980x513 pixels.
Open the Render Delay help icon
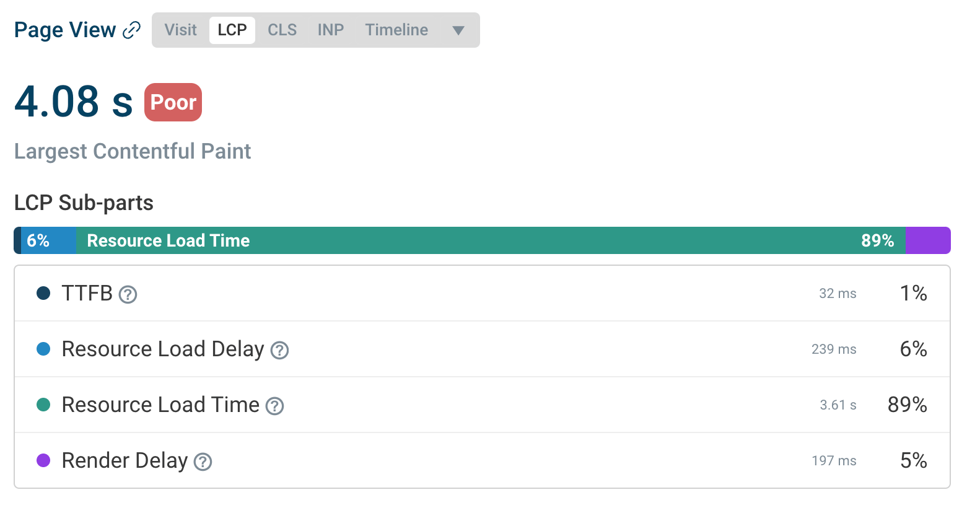click(203, 462)
